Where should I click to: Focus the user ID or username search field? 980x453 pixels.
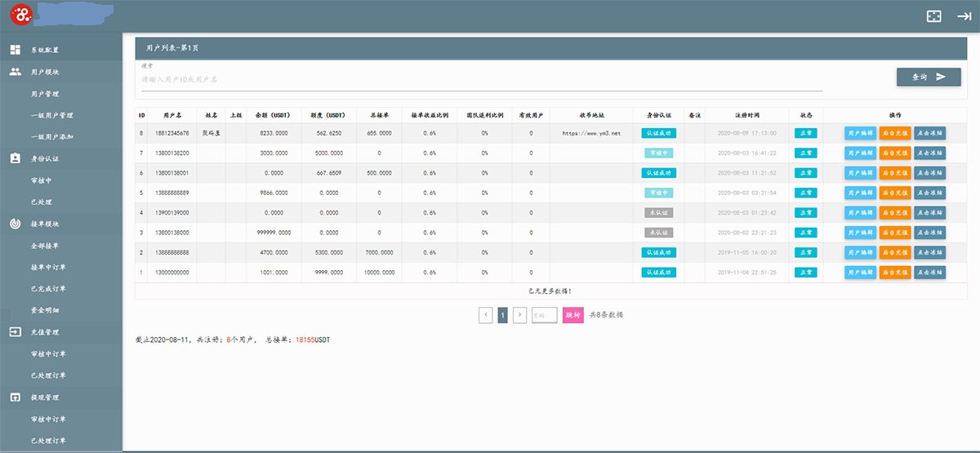click(x=482, y=79)
